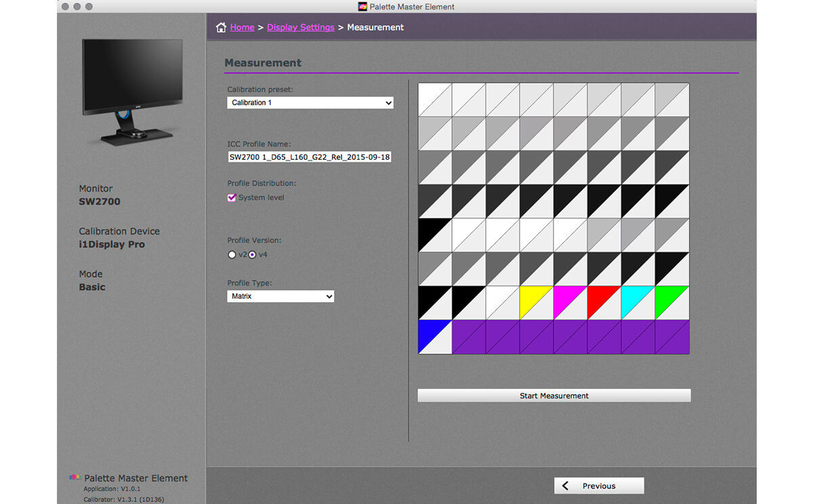Click the 'Measurement' section heading

[263, 63]
